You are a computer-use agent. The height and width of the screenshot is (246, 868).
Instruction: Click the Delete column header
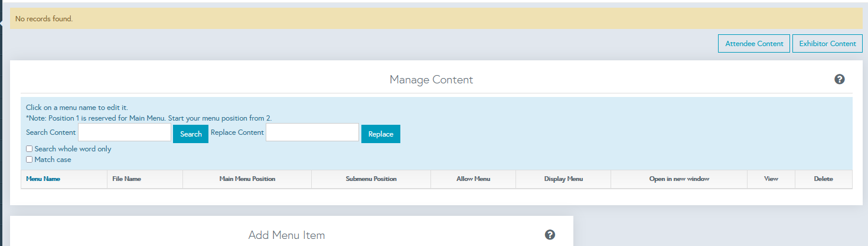823,179
